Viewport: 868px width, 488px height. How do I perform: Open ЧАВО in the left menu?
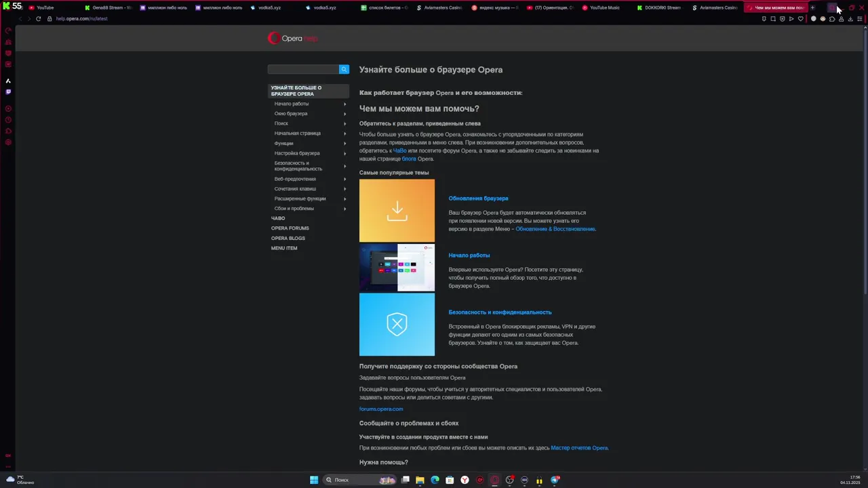point(278,218)
